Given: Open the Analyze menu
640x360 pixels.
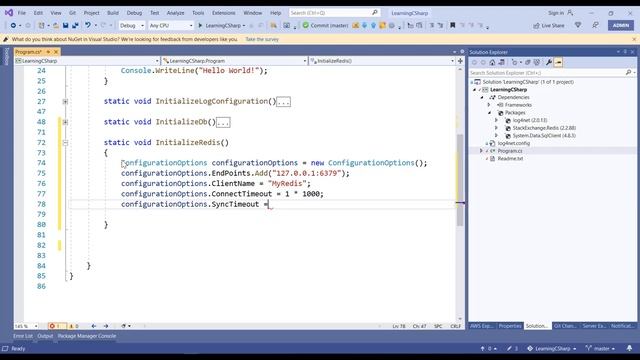Looking at the screenshot, I should point(176,13).
